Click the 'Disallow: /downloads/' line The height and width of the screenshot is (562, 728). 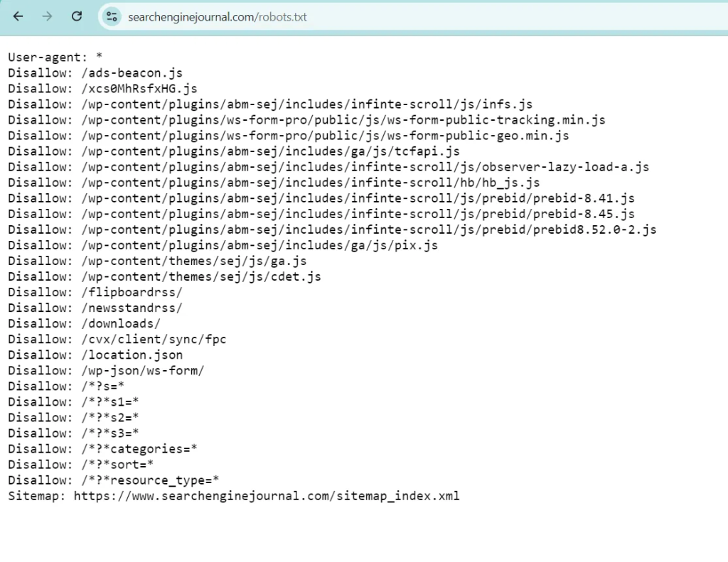(84, 324)
